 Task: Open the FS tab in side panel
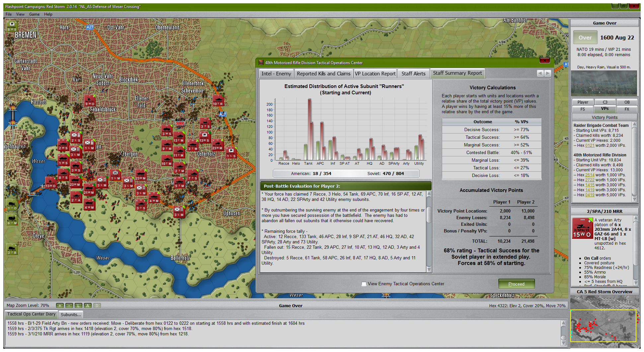click(583, 109)
